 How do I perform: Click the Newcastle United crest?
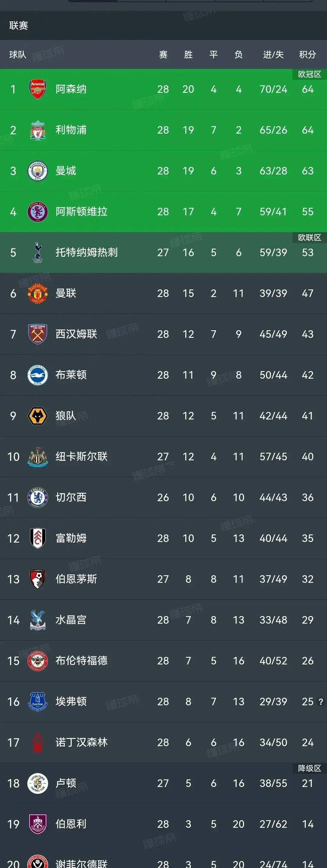[x=38, y=457]
